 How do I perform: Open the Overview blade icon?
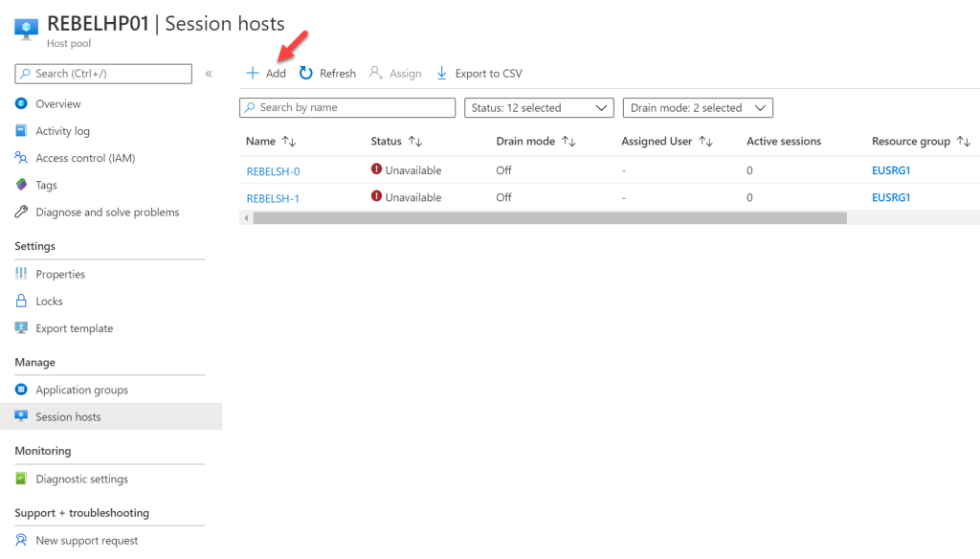coord(21,103)
